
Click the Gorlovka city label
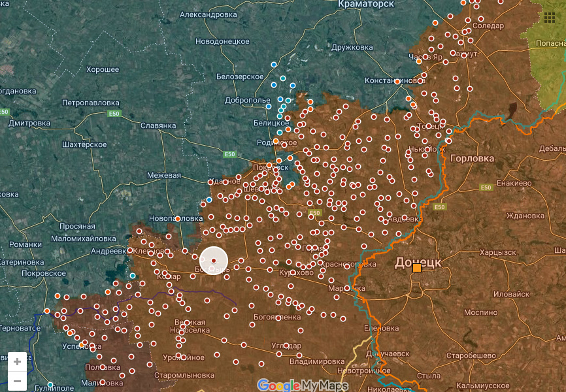[472, 158]
